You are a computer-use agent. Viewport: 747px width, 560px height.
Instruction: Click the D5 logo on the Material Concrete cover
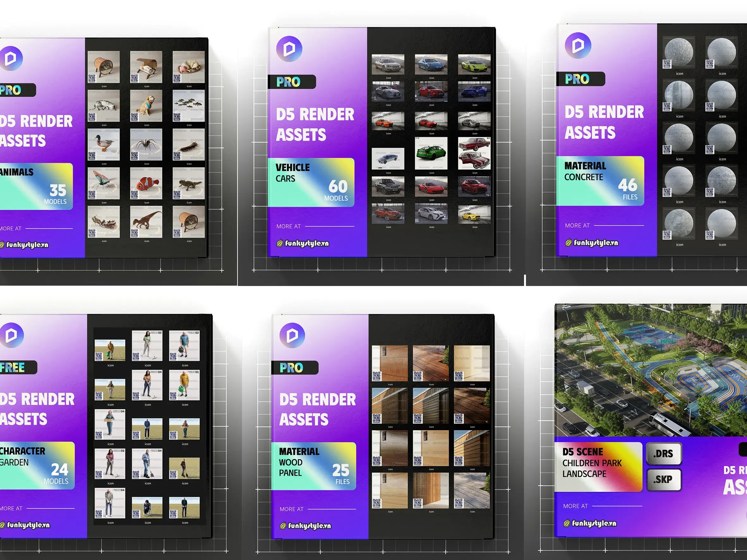click(x=578, y=46)
